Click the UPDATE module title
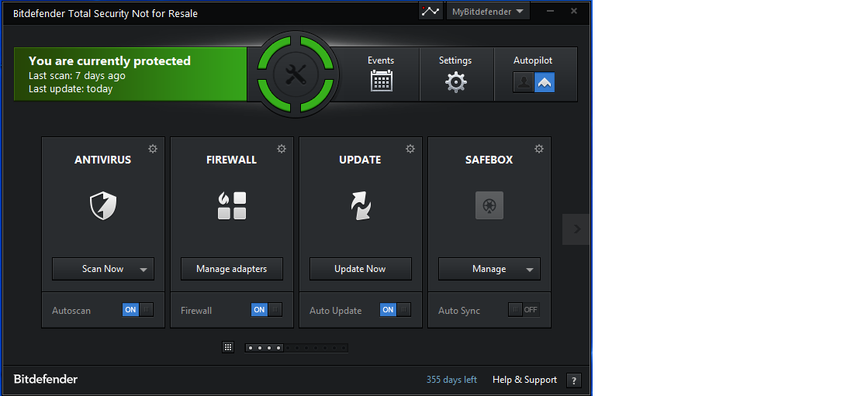 pyautogui.click(x=361, y=160)
